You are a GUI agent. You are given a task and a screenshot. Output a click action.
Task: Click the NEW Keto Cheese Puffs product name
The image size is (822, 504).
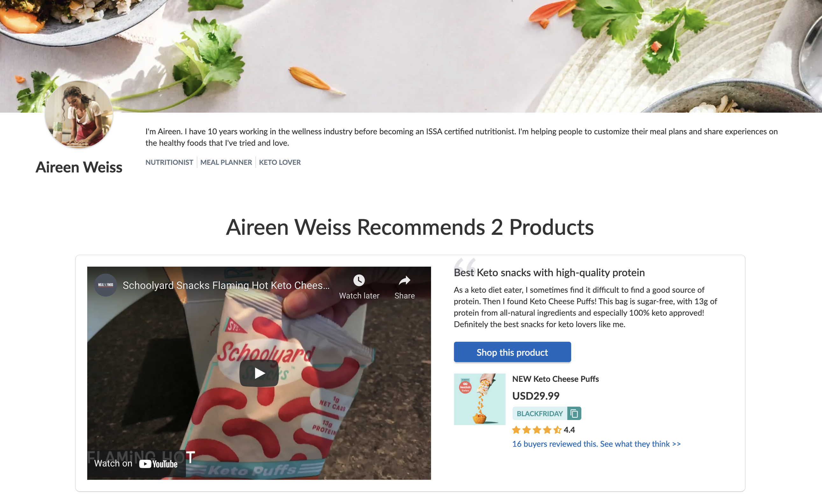tap(555, 379)
